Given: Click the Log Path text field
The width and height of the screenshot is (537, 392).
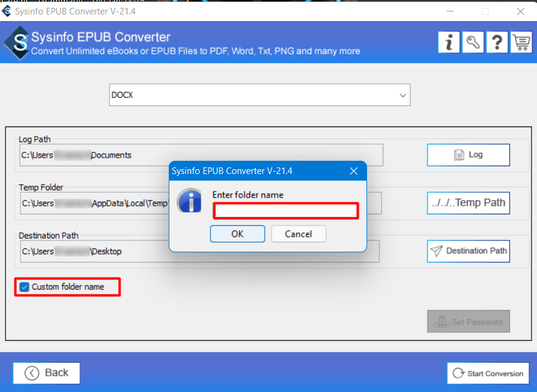Looking at the screenshot, I should [201, 155].
